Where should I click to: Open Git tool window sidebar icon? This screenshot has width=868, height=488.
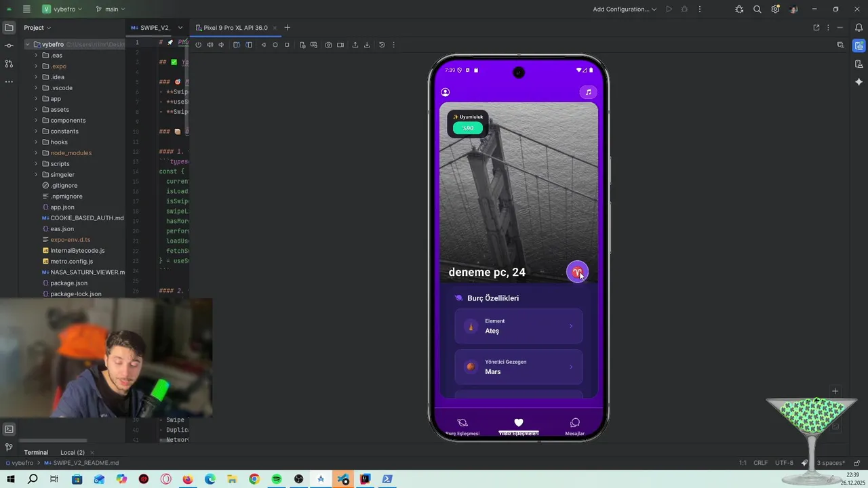(9, 447)
